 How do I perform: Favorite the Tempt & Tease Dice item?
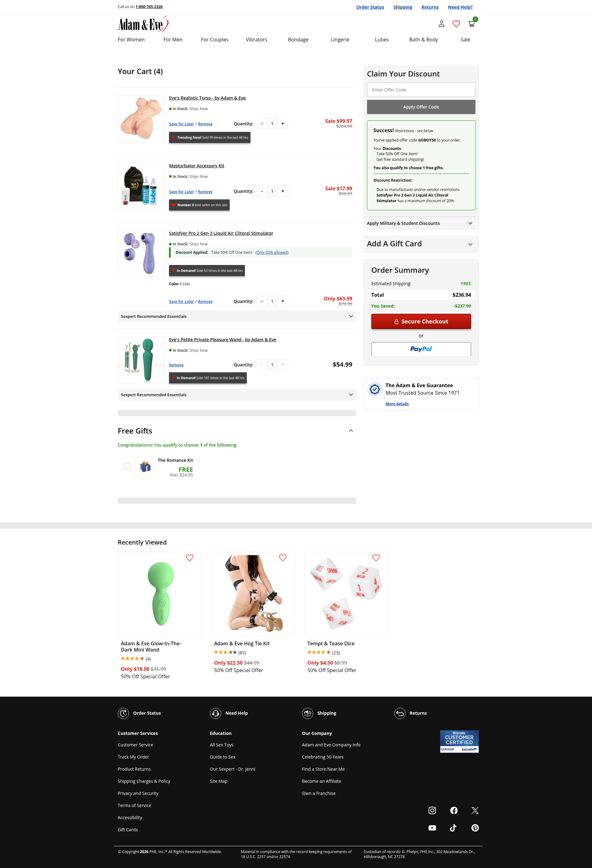(x=376, y=558)
